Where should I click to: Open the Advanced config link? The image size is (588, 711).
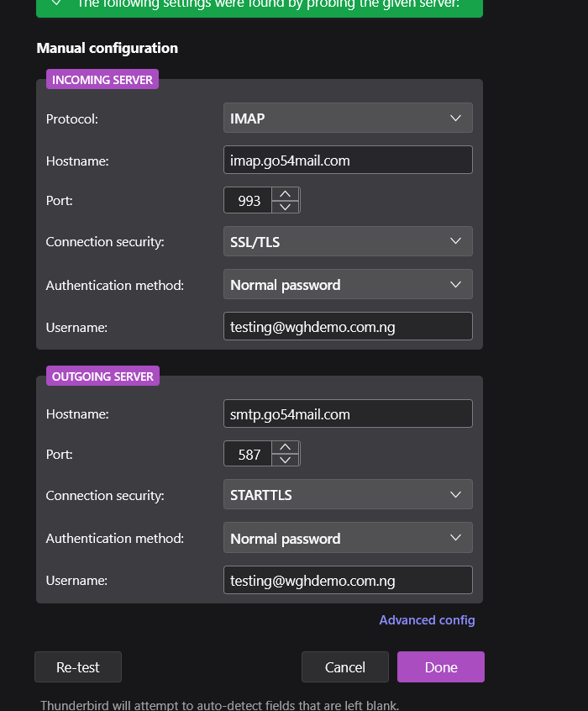(x=427, y=620)
